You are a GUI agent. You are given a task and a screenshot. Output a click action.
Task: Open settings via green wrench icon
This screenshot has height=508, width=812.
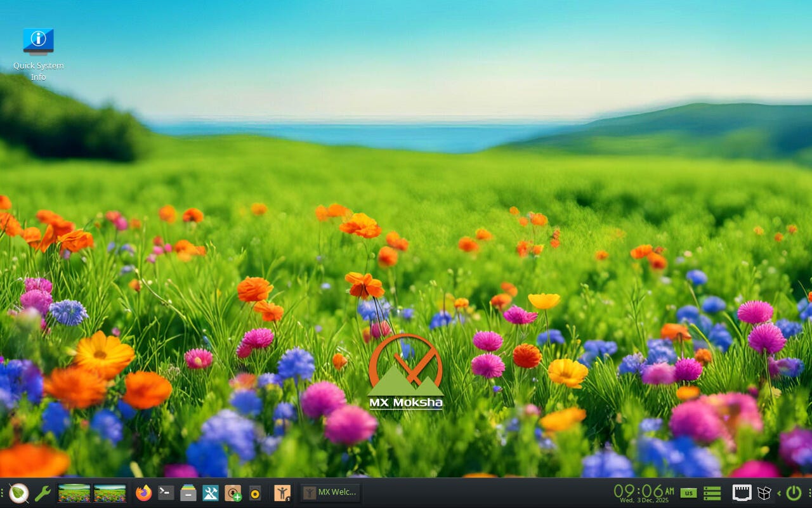tap(43, 493)
